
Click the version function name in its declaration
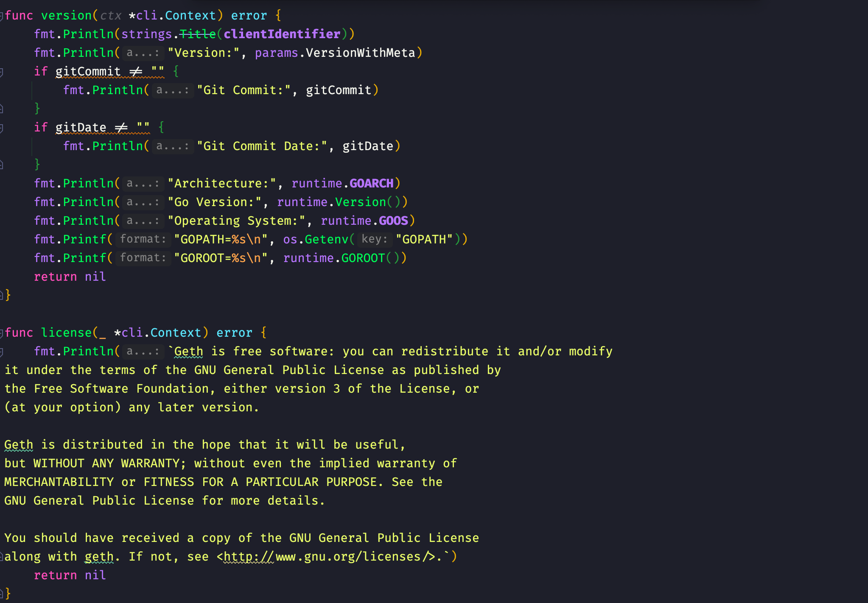pyautogui.click(x=66, y=16)
